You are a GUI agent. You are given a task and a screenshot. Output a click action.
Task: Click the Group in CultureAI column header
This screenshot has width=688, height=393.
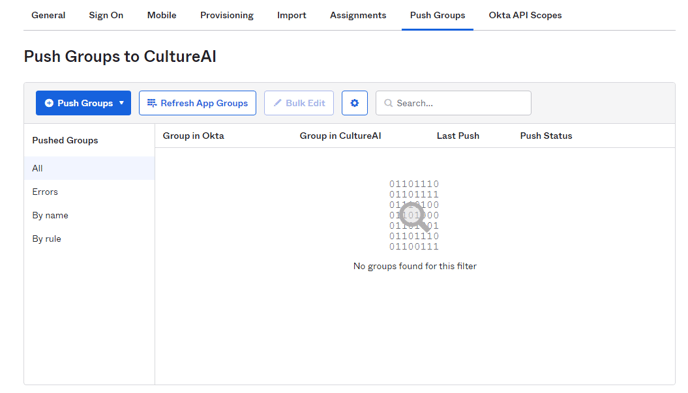(x=340, y=136)
